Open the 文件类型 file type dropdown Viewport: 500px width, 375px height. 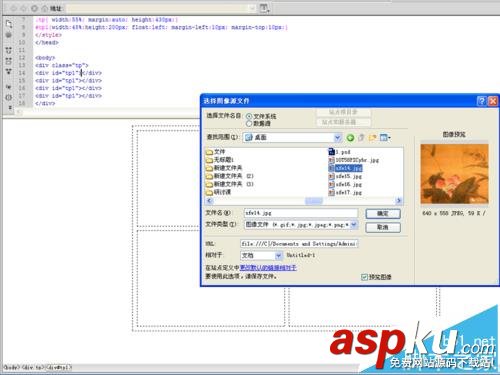pos(354,225)
